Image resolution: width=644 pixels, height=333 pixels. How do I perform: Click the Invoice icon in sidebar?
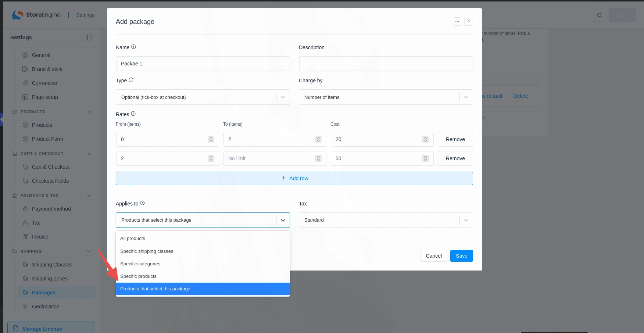[x=25, y=237]
